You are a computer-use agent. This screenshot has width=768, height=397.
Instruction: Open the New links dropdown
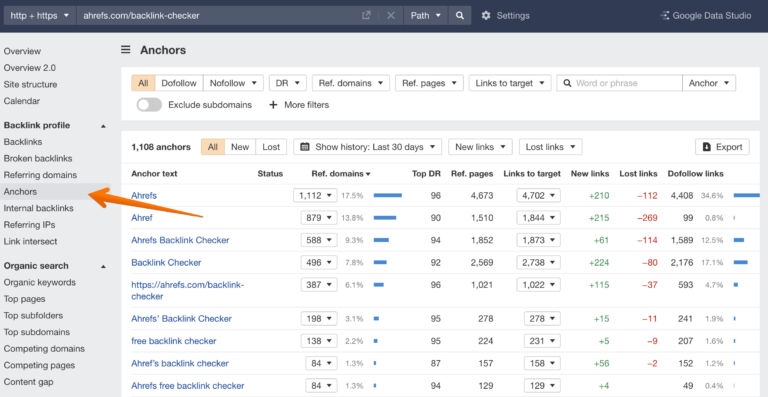tap(480, 147)
